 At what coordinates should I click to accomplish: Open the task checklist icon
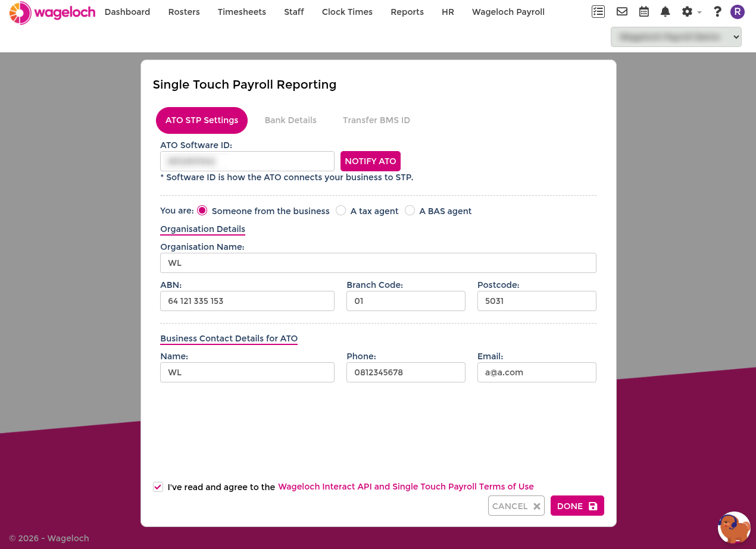[x=598, y=11]
